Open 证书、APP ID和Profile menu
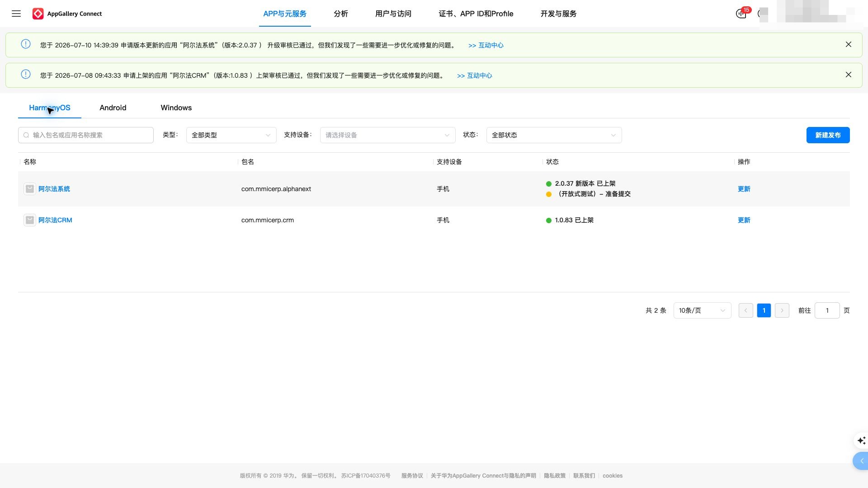This screenshot has width=868, height=488. (x=476, y=14)
